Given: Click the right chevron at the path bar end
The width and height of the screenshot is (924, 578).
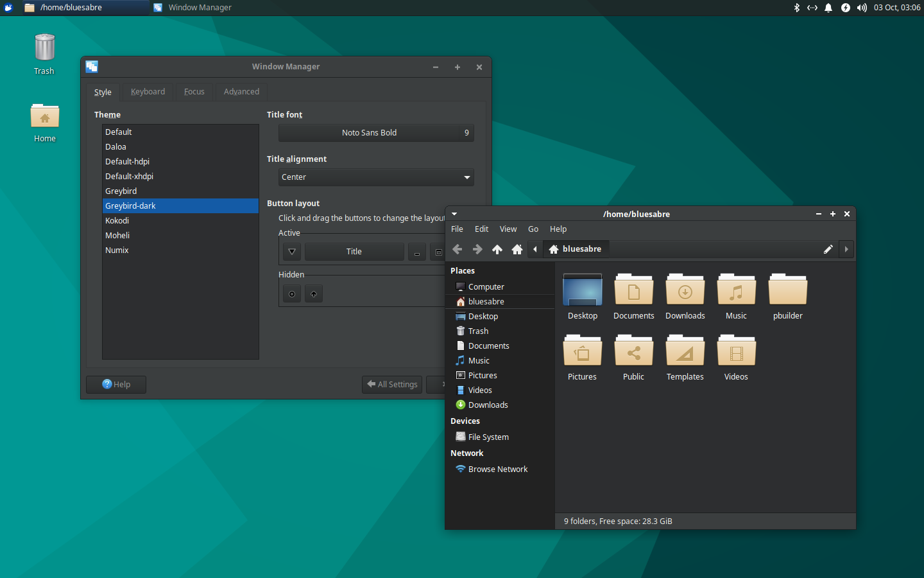Looking at the screenshot, I should (846, 249).
